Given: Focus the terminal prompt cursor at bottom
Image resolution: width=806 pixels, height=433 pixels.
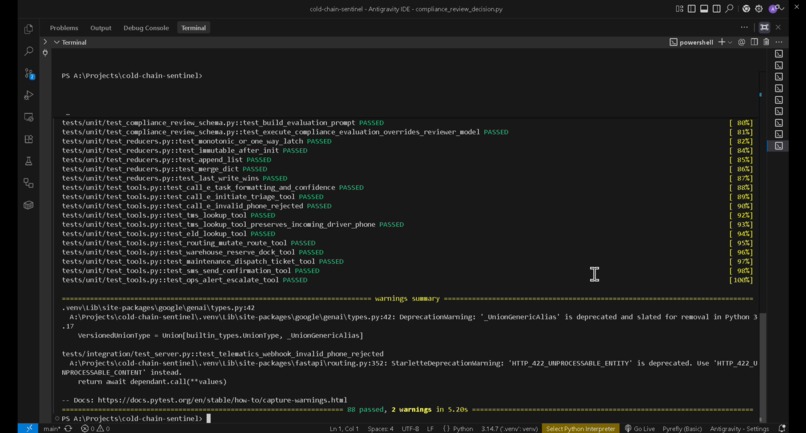Looking at the screenshot, I should (x=209, y=418).
